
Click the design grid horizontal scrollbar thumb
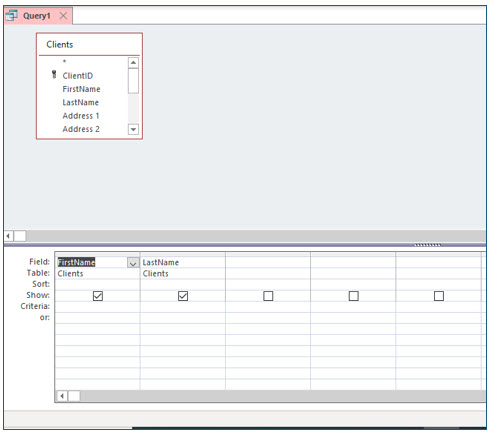pos(74,396)
